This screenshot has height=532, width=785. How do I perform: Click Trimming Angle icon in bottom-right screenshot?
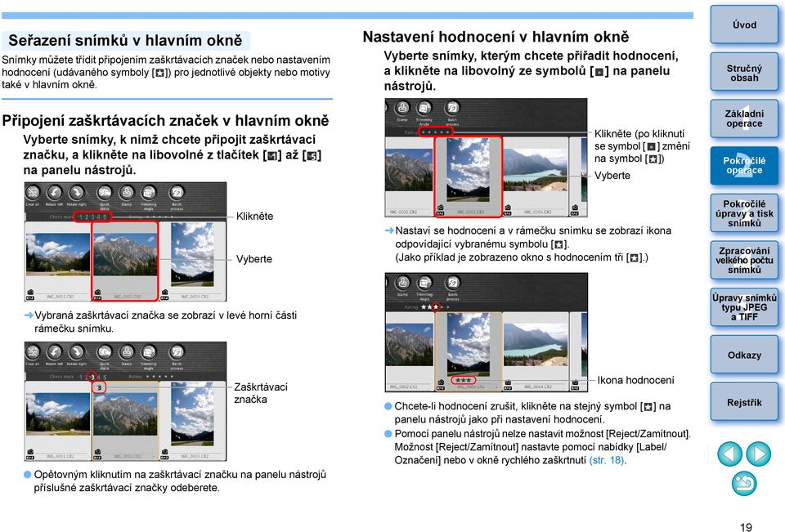click(x=424, y=283)
